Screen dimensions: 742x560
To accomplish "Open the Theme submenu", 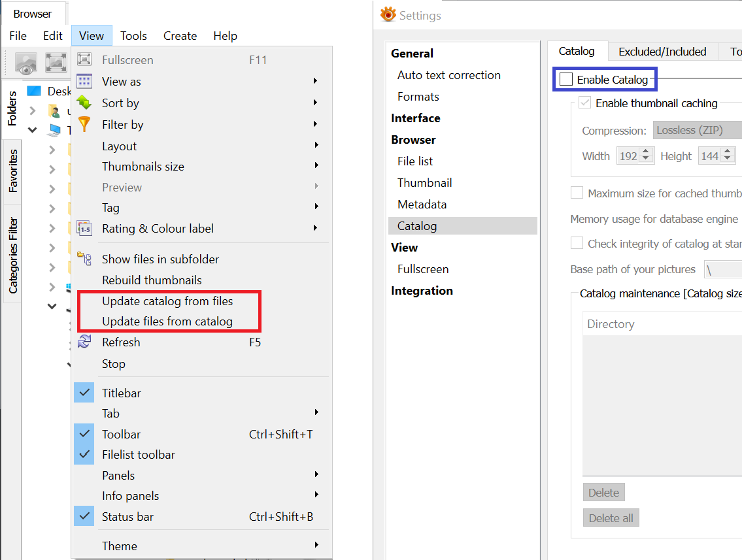I will coord(201,546).
